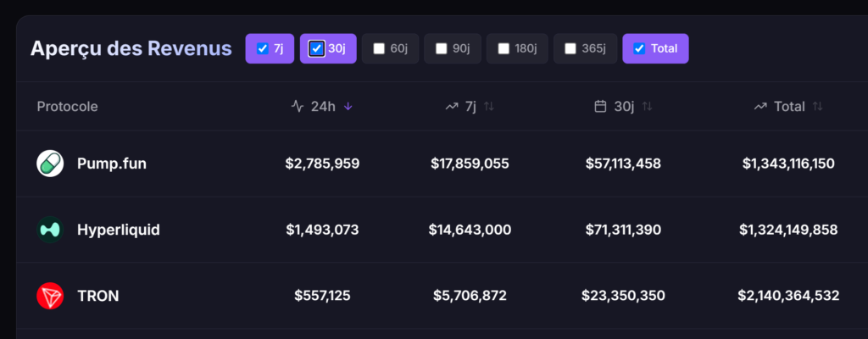This screenshot has height=339, width=868.
Task: Click the purple down arrow beside 24h
Action: [x=348, y=106]
